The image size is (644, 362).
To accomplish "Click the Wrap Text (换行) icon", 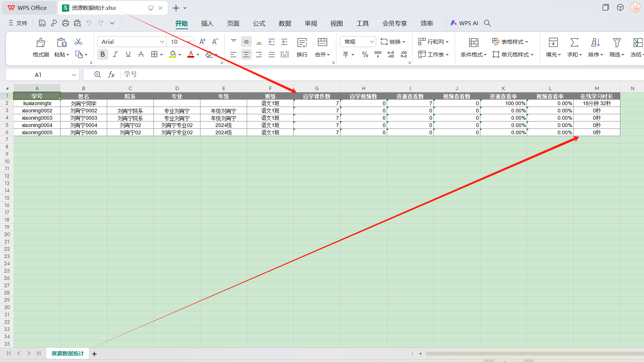I will [302, 43].
